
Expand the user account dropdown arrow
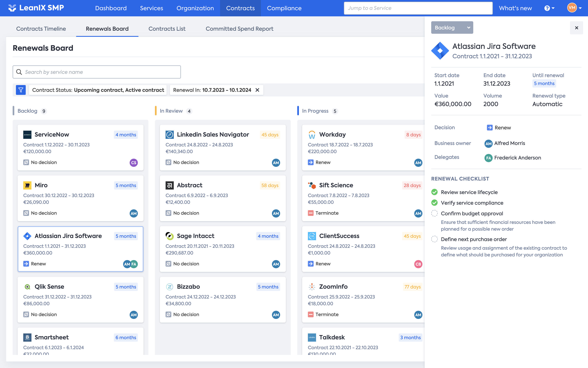[580, 8]
